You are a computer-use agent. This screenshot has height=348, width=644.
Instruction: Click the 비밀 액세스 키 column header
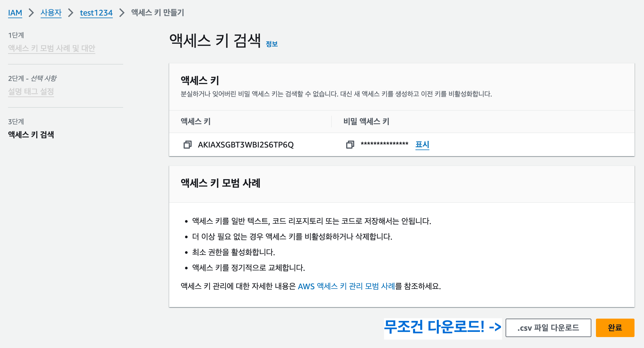point(366,122)
